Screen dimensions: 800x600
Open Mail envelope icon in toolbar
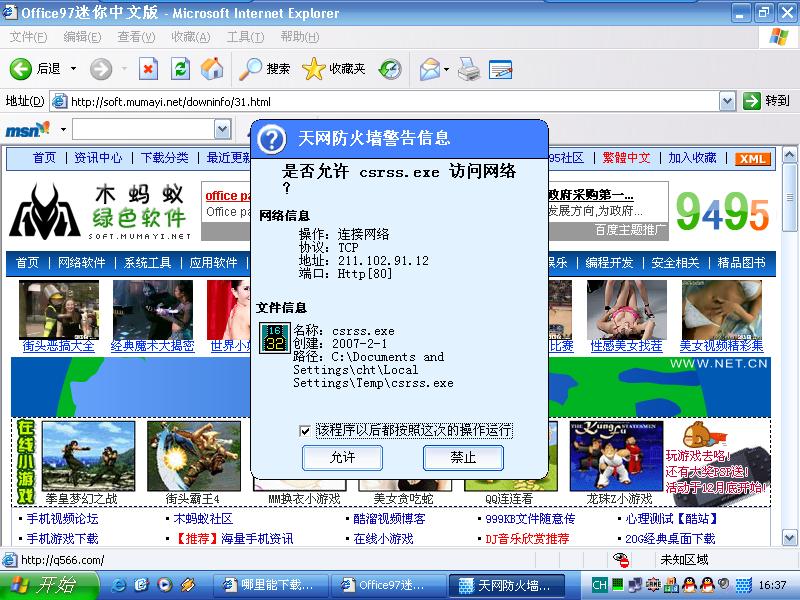click(430, 69)
